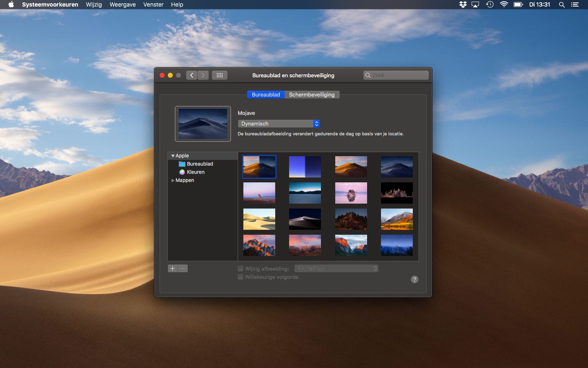Select the blue gradient dynamic wallpaper
The image size is (588, 368).
(x=305, y=167)
